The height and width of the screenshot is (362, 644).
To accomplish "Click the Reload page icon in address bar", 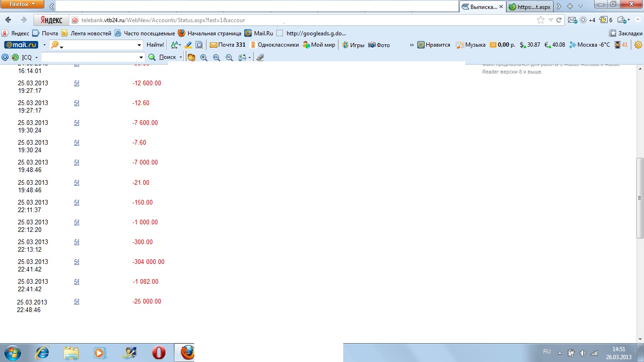I will click(x=559, y=20).
